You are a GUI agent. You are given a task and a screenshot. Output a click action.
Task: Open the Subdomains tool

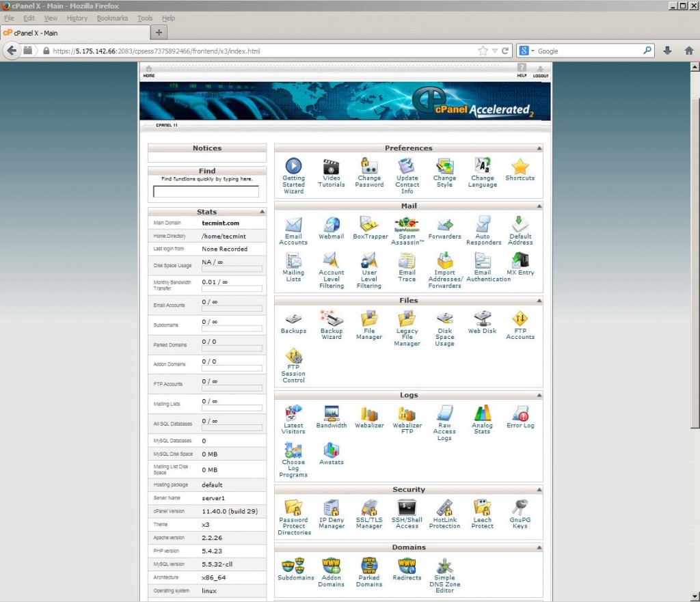click(293, 568)
